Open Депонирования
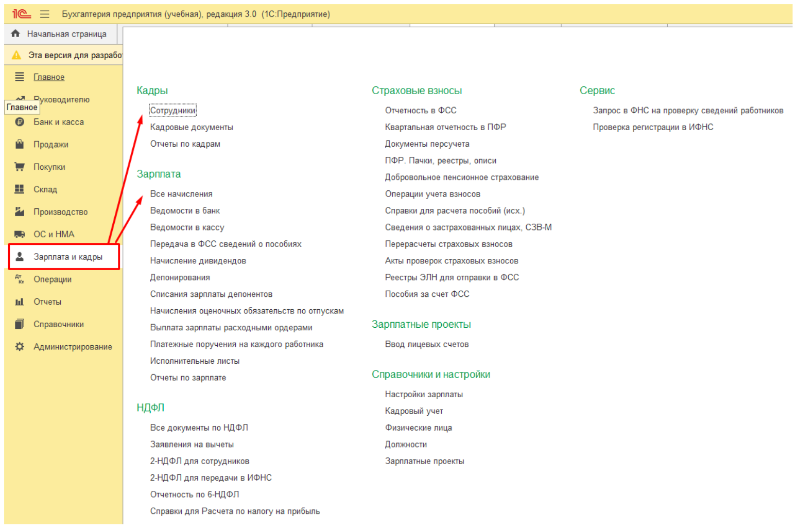This screenshot has height=532, width=798. [x=180, y=277]
